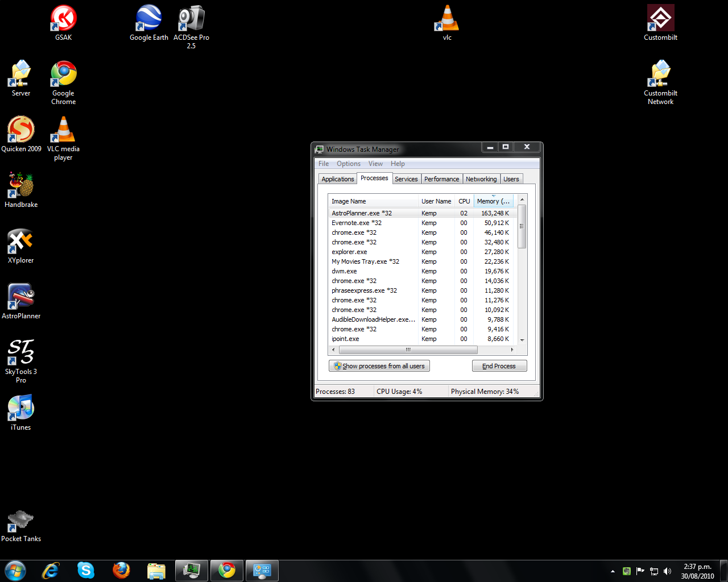Open the Action Center flag in the tray
The width and height of the screenshot is (728, 582).
pyautogui.click(x=640, y=571)
